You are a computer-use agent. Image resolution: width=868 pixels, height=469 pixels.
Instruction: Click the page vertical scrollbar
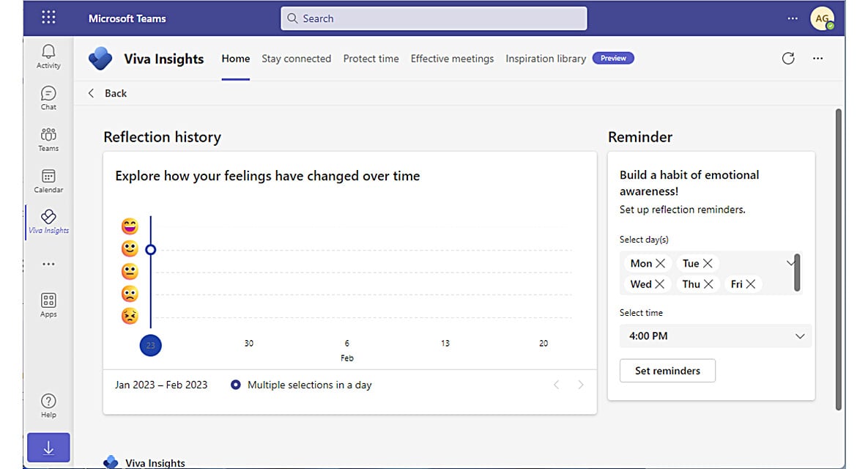pos(839,259)
